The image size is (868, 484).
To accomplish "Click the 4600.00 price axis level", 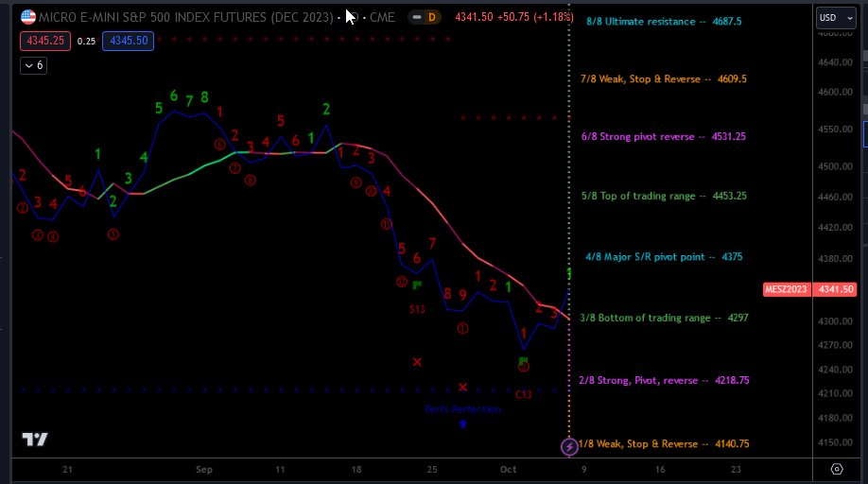I will tap(835, 92).
